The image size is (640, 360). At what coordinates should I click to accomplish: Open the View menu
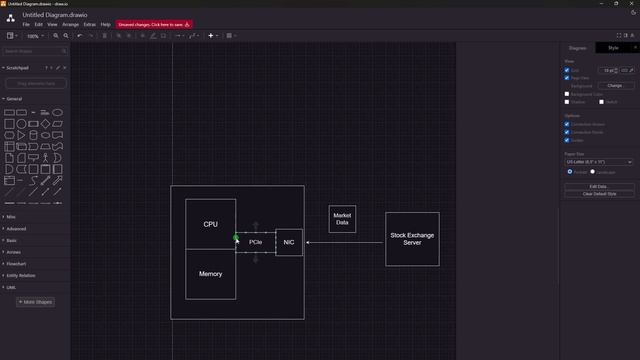point(52,24)
